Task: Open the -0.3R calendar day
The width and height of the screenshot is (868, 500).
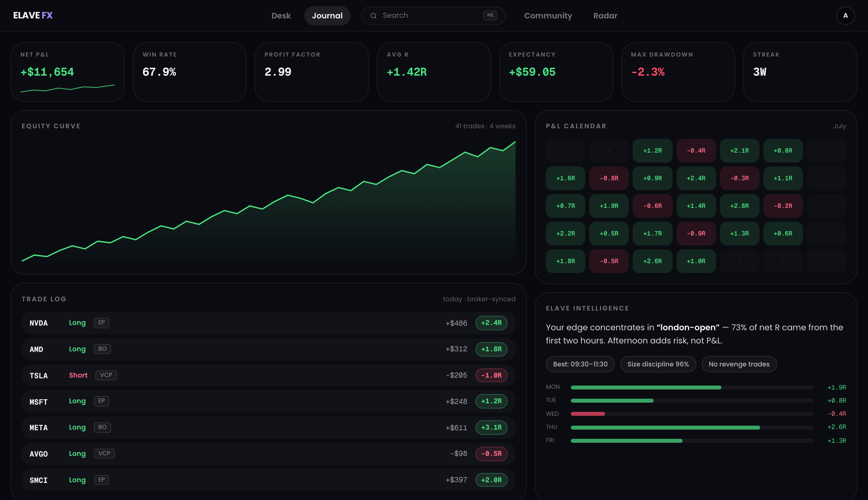Action: pyautogui.click(x=739, y=178)
